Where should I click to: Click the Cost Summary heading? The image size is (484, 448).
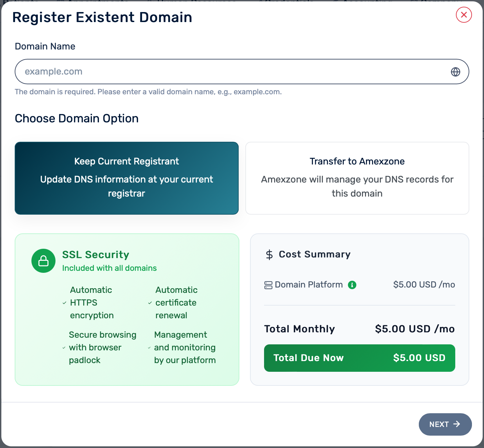[315, 254]
